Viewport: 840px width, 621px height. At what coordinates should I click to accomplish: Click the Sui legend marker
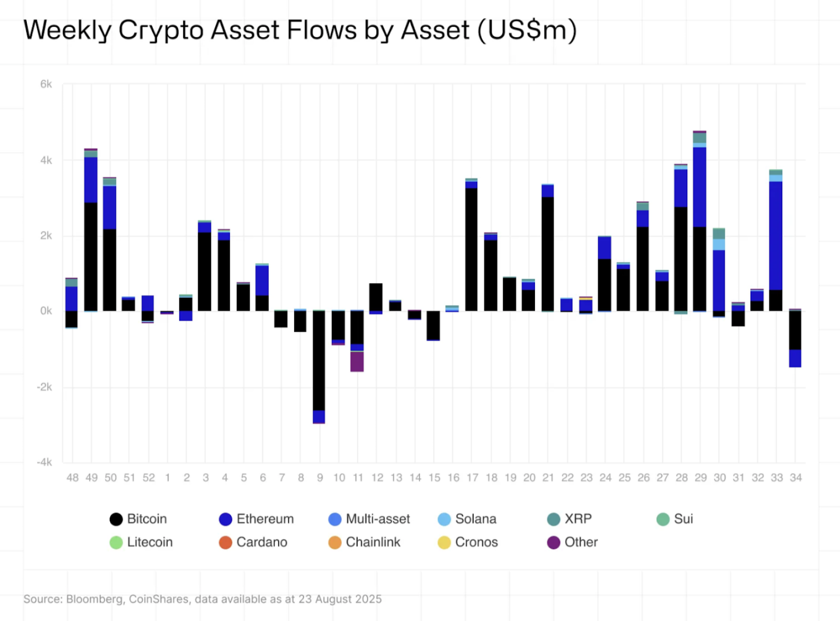click(663, 519)
